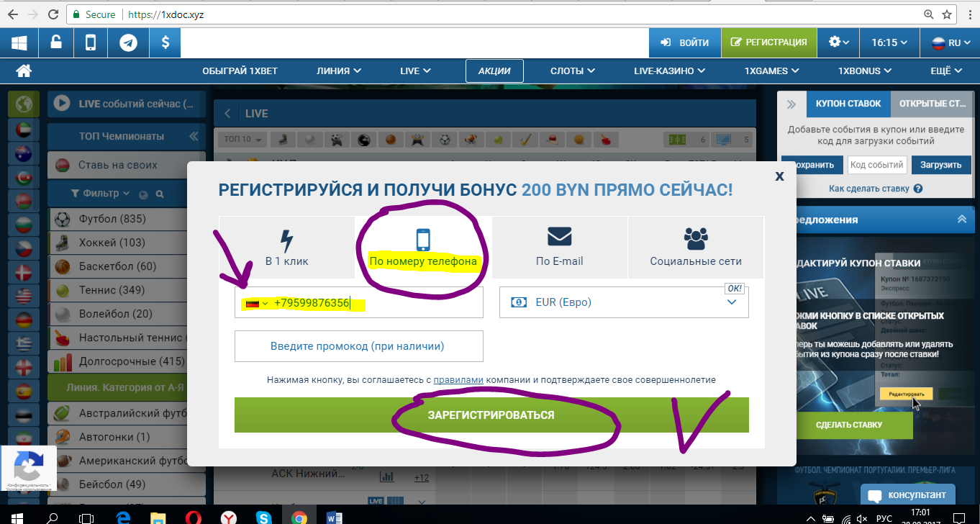Open the правилами company rules link
This screenshot has width=980, height=524.
[x=458, y=379]
